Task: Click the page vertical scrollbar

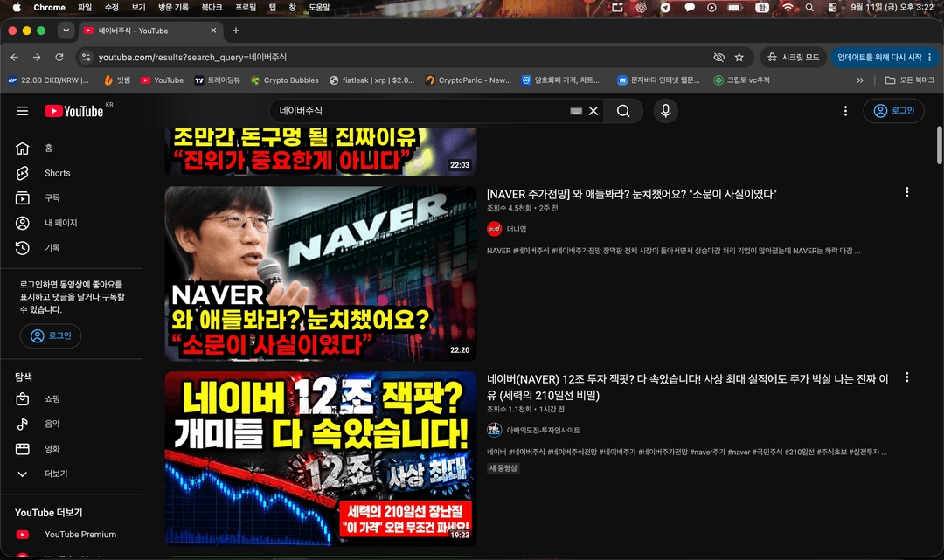Action: pyautogui.click(x=939, y=144)
